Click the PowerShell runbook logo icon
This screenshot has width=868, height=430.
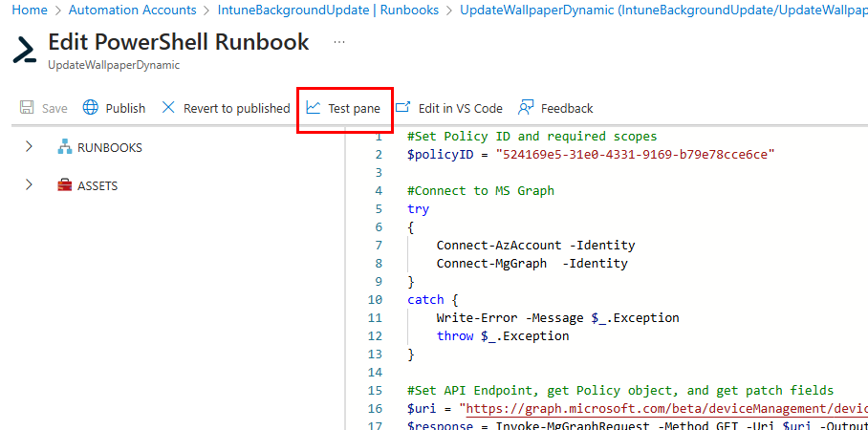click(25, 50)
